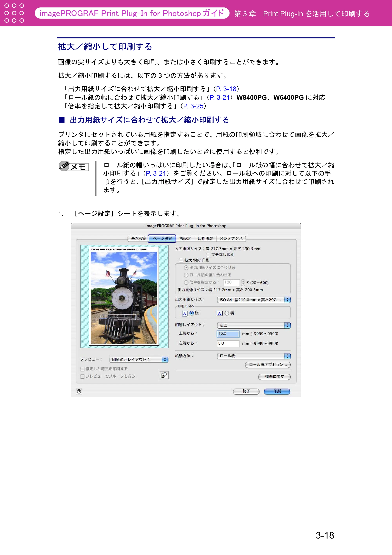Open 印刷レイアウト 左上 dropdown
This screenshot has height=555, width=392.
(254, 325)
